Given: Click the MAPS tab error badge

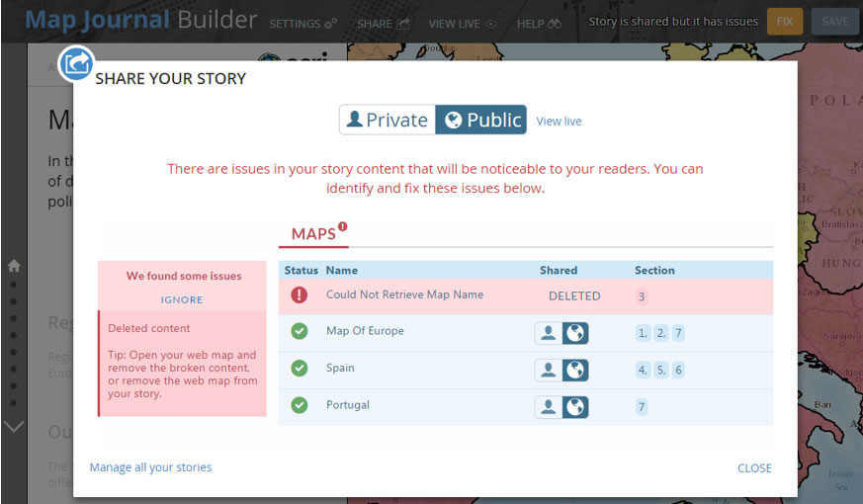Looking at the screenshot, I should coord(342,226).
